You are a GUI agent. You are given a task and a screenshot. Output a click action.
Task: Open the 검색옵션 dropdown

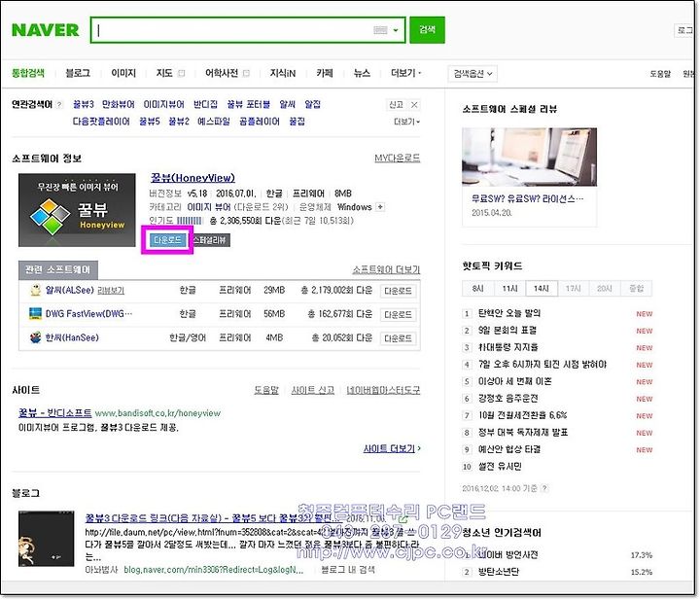(x=472, y=74)
